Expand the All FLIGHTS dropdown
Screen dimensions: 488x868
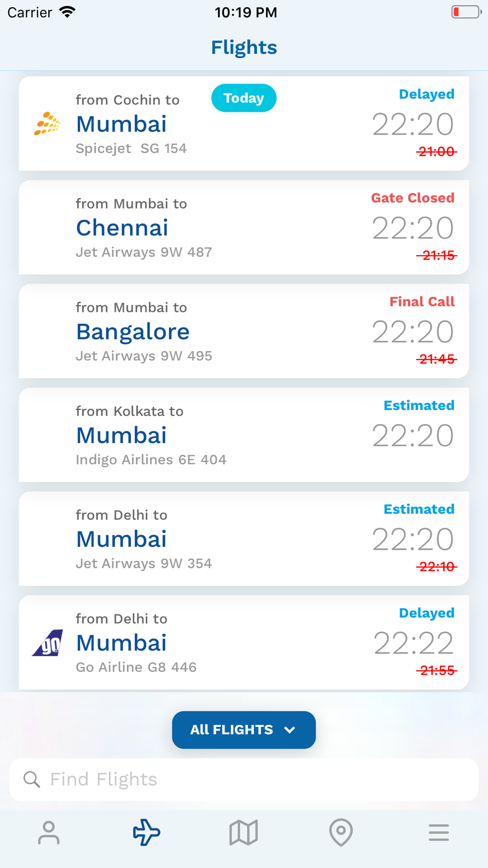(244, 730)
